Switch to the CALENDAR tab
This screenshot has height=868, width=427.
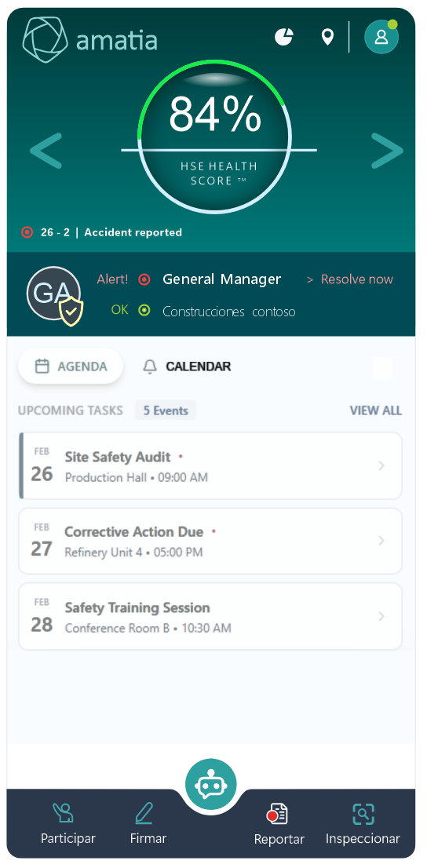(x=187, y=367)
